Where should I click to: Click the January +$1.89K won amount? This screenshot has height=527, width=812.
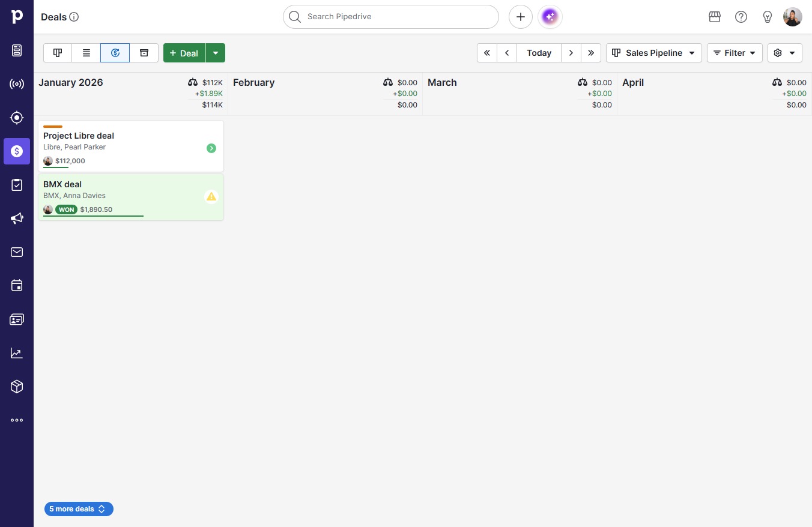pyautogui.click(x=209, y=94)
